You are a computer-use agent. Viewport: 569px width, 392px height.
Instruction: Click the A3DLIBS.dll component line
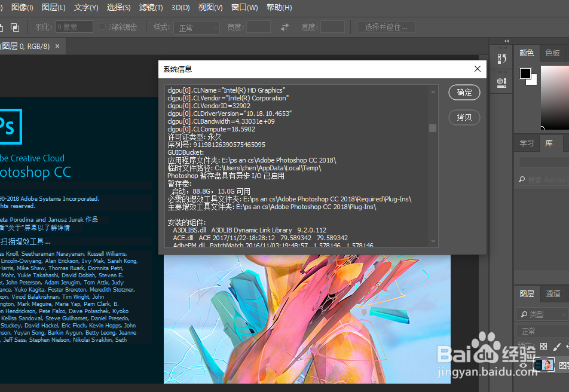tap(250, 230)
